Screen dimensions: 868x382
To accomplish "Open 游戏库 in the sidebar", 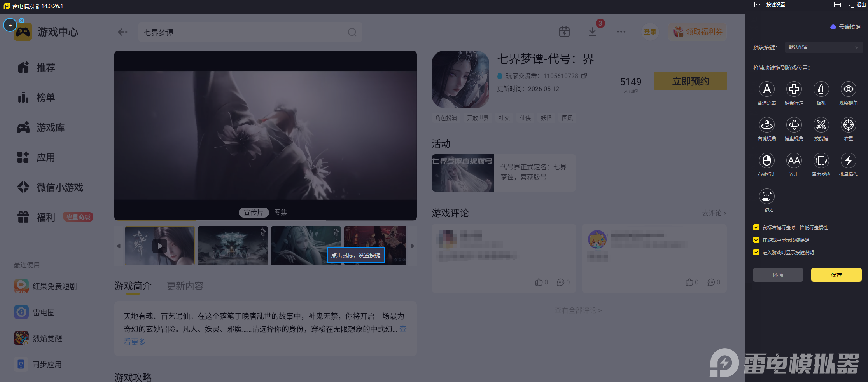I will tap(40, 127).
